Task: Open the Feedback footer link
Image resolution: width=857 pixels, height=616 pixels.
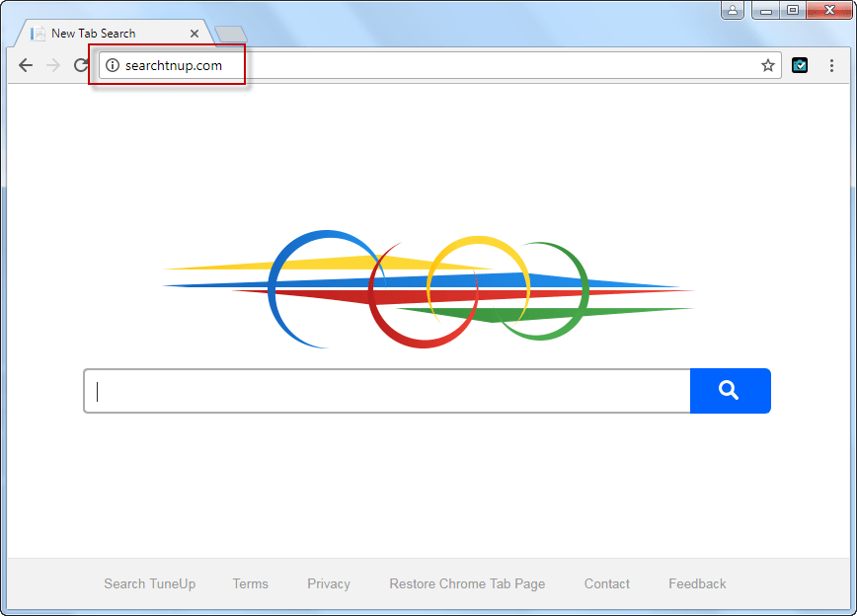Action: click(x=697, y=583)
